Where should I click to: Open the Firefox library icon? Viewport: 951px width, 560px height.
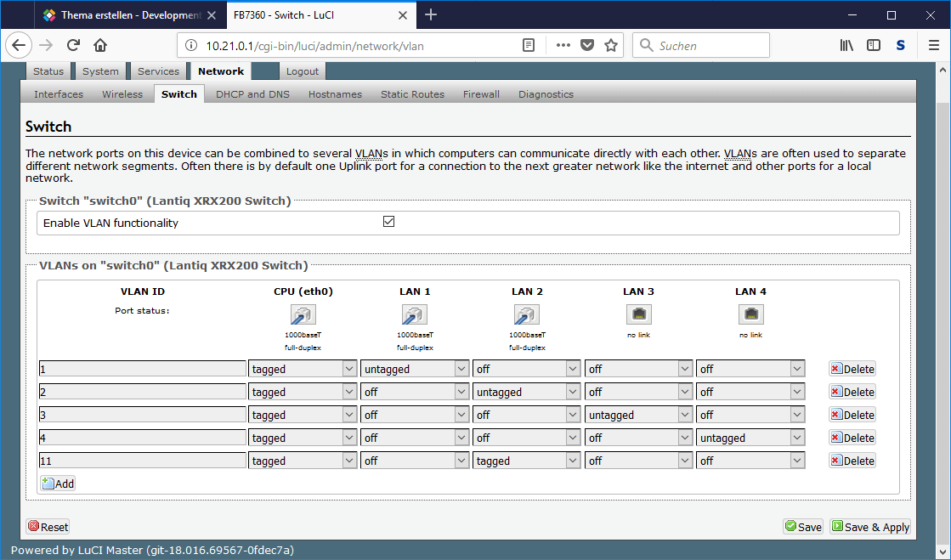tap(846, 45)
